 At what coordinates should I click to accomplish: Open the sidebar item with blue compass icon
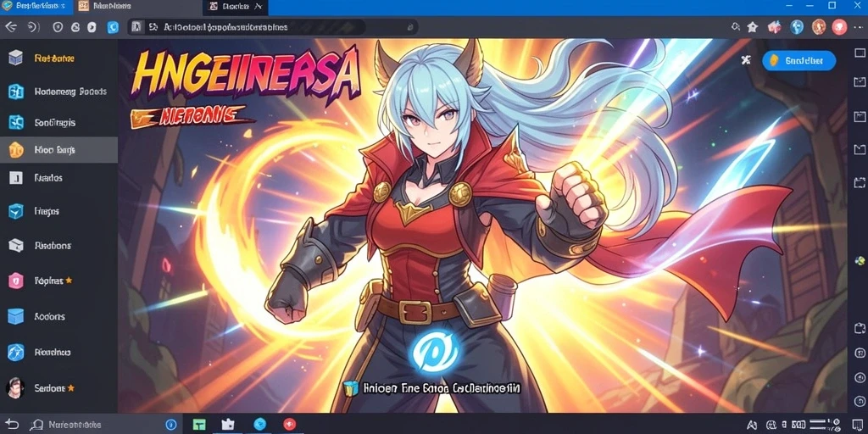(x=58, y=352)
